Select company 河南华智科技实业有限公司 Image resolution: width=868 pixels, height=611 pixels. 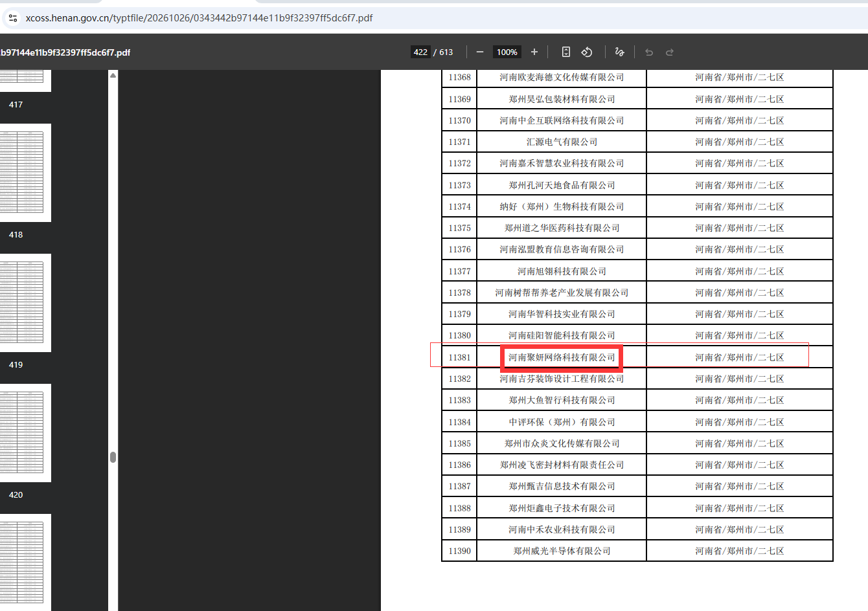point(562,314)
